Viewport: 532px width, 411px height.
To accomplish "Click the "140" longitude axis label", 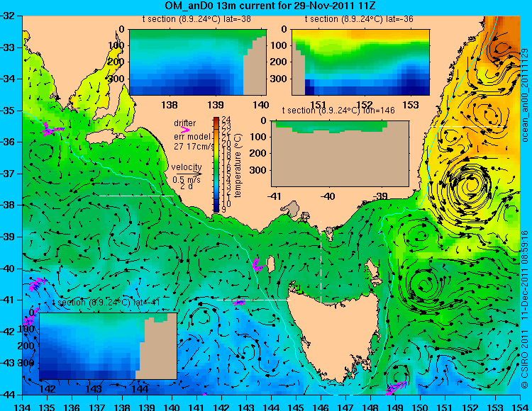I will tap(172, 406).
